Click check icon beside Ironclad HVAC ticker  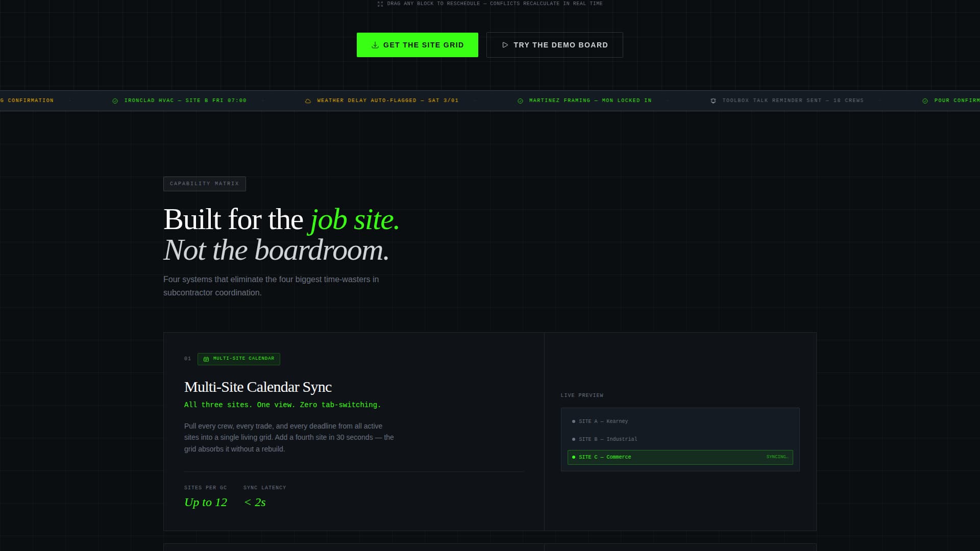point(115,101)
